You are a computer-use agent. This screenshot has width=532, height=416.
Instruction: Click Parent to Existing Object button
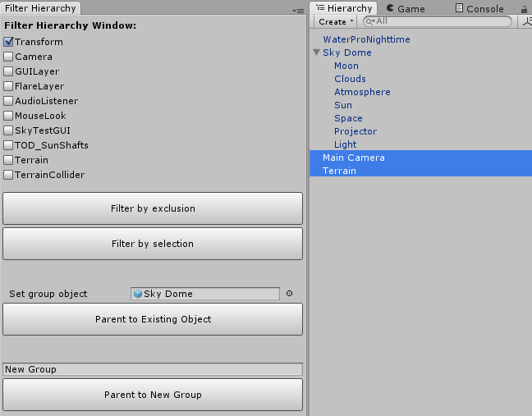click(153, 319)
